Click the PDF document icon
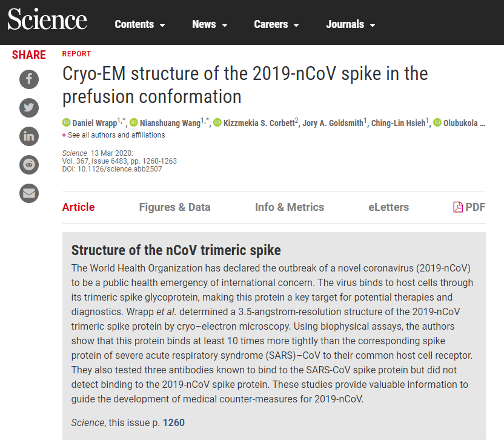The width and height of the screenshot is (504, 443). (x=458, y=207)
